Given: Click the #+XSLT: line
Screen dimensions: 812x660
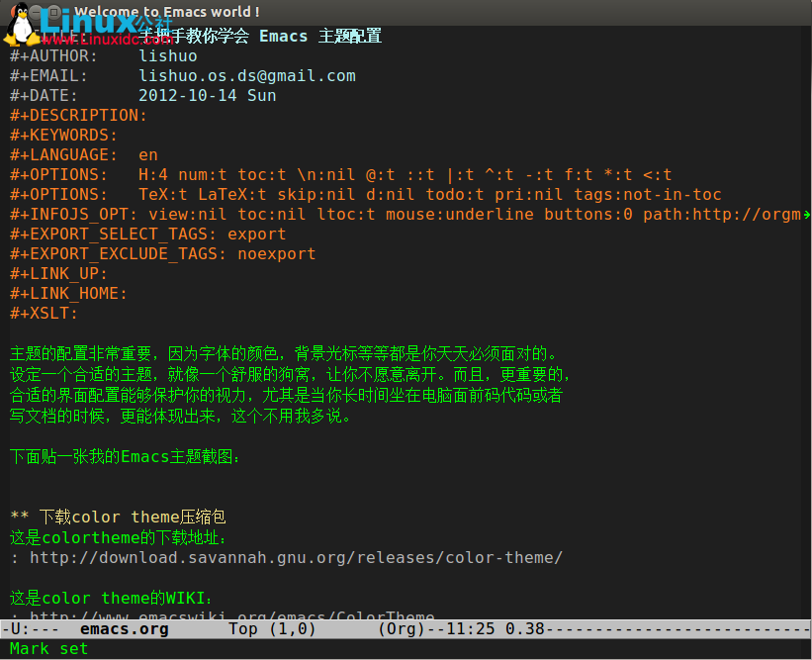Looking at the screenshot, I should [x=44, y=313].
